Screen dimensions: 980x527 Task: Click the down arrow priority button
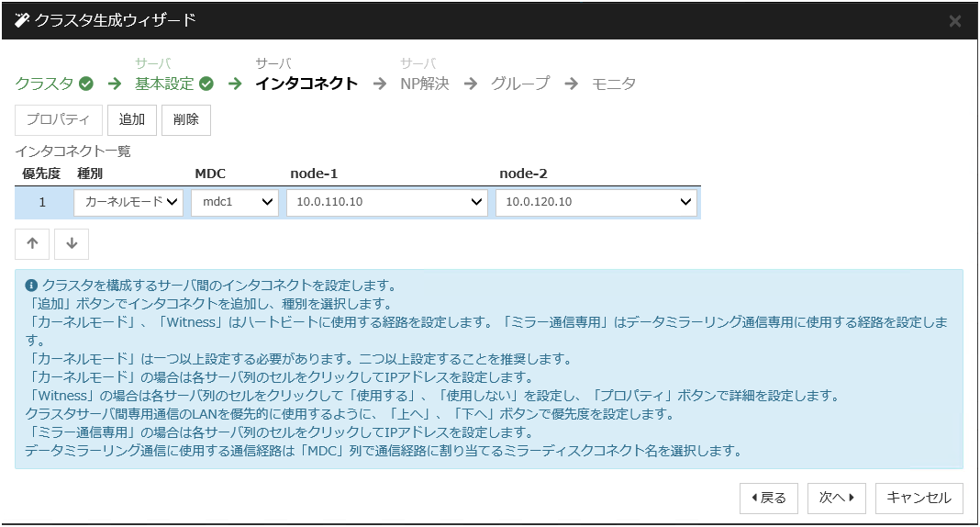coord(72,244)
